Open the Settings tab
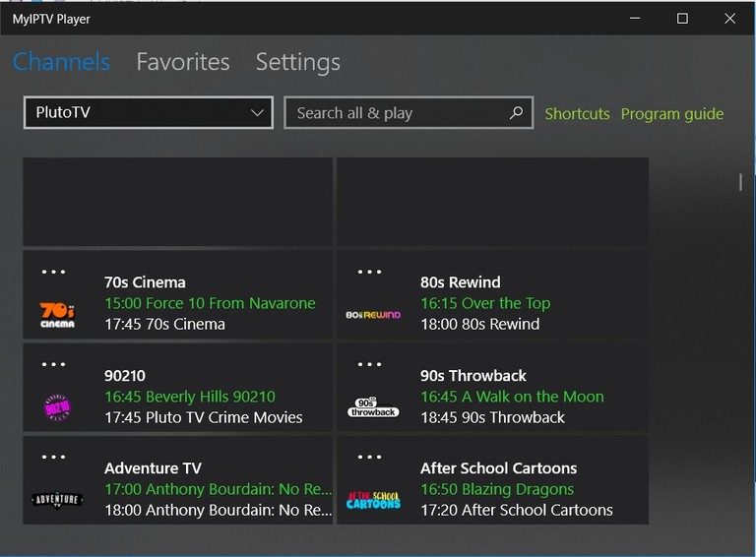Image resolution: width=756 pixels, height=557 pixels. (298, 62)
